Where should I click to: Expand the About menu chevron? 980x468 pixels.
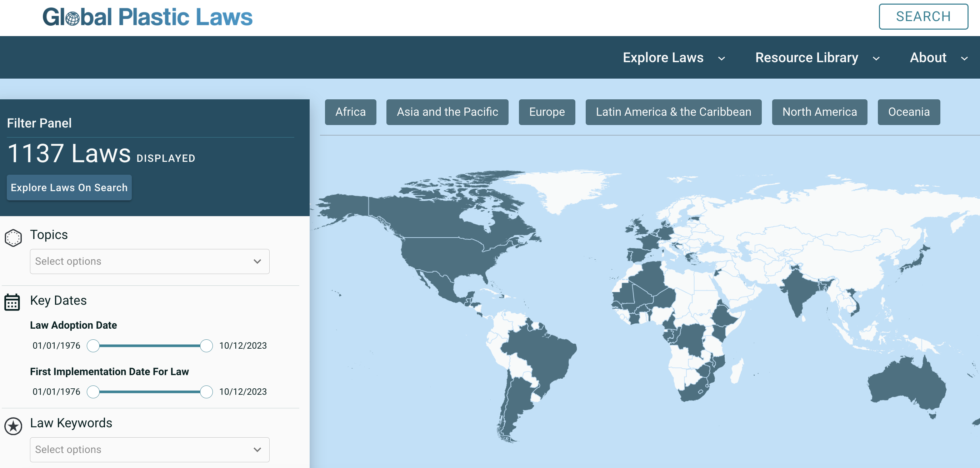coord(964,59)
